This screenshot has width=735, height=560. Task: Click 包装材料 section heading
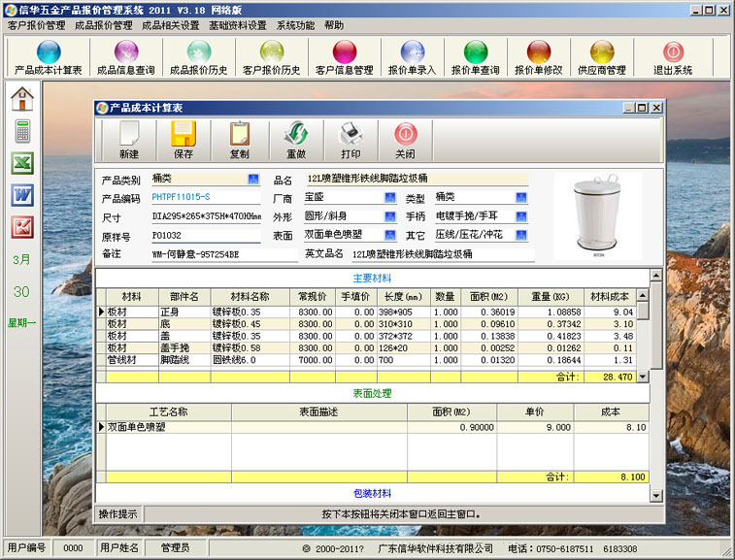click(372, 493)
